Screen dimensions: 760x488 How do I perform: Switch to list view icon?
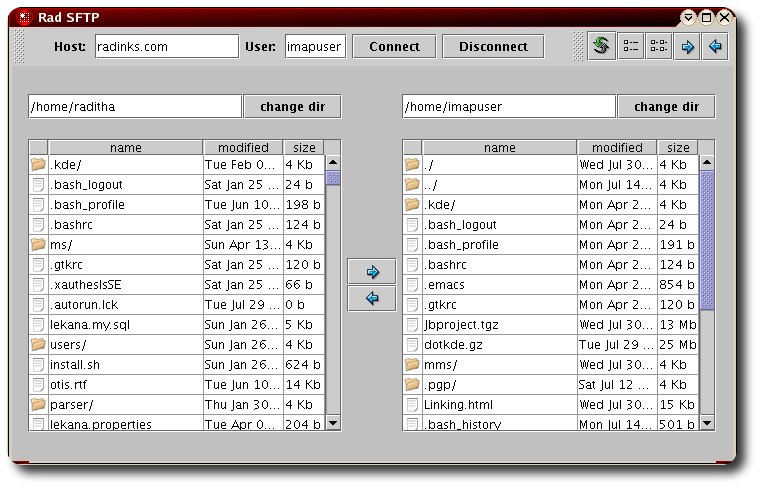coord(630,47)
